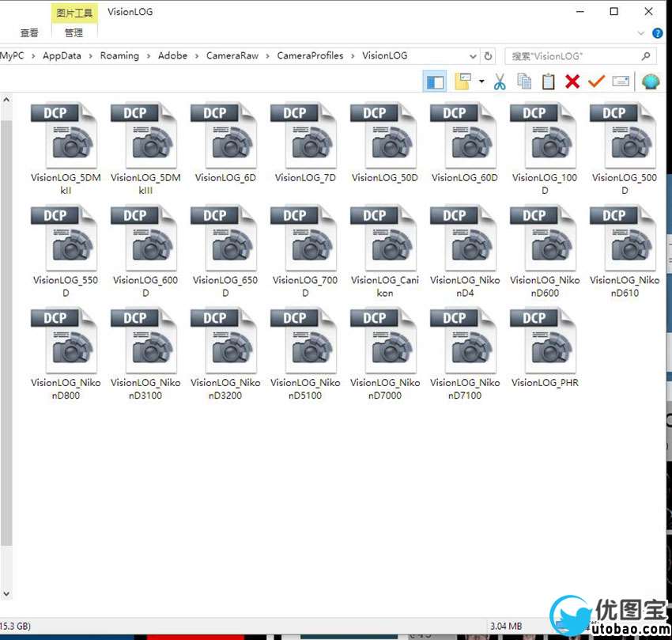Click the red X Delete icon
Image resolution: width=672 pixels, height=640 pixels.
[x=572, y=81]
